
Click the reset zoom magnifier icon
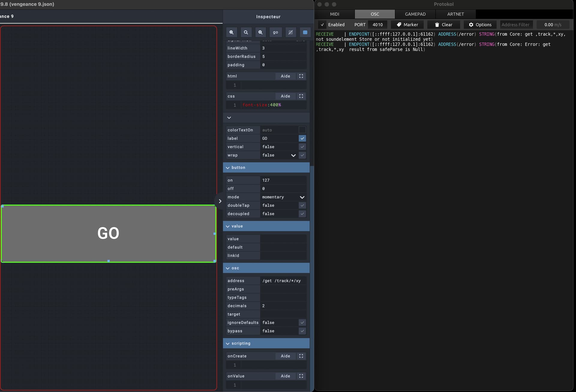246,32
